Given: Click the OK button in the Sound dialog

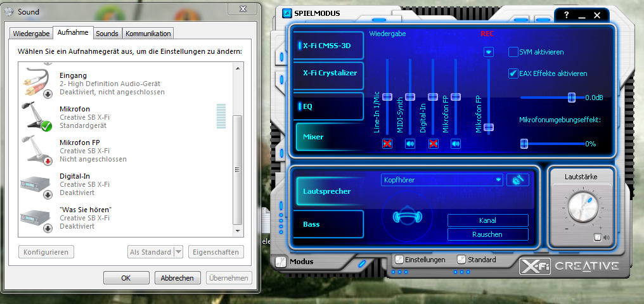Looking at the screenshot, I should click(x=126, y=278).
